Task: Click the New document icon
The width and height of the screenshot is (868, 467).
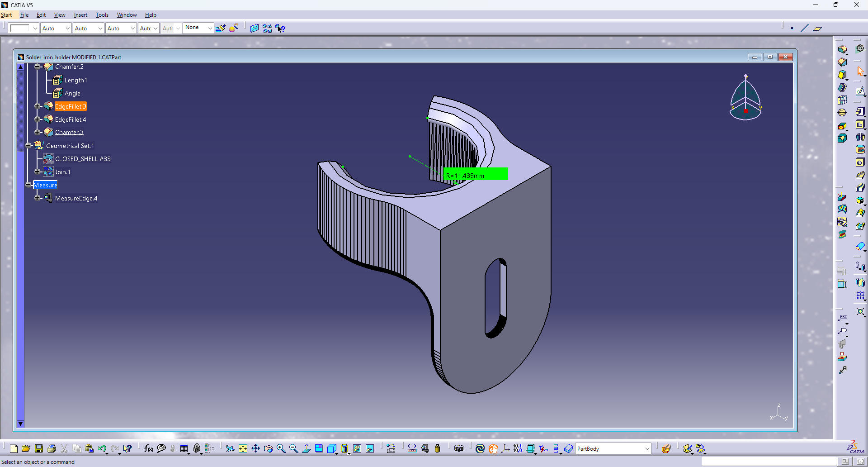Action: [x=14, y=448]
